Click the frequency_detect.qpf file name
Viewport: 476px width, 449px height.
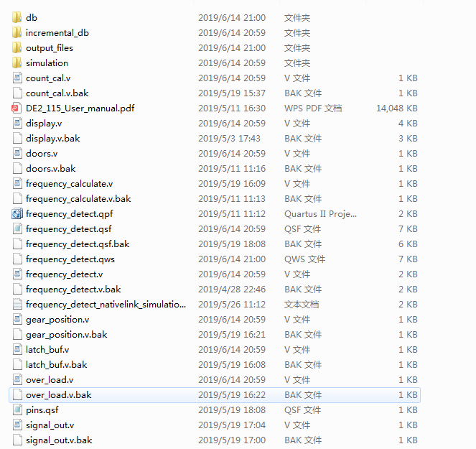(x=69, y=214)
